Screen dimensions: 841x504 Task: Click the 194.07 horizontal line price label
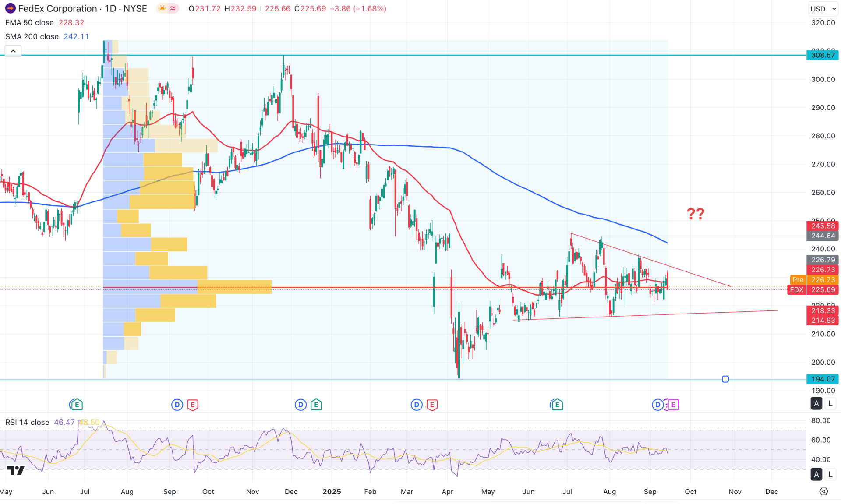(823, 379)
